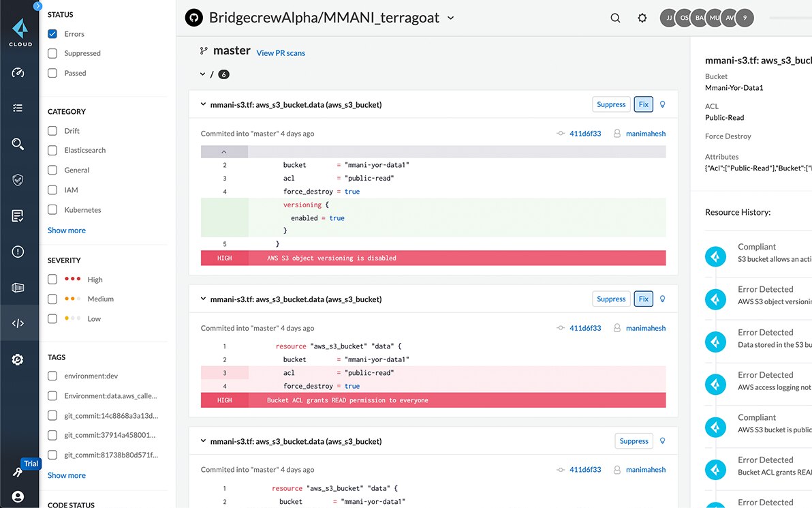Collapse the root folder with 6 issues
Viewport: 812px width, 508px height.
(x=202, y=74)
